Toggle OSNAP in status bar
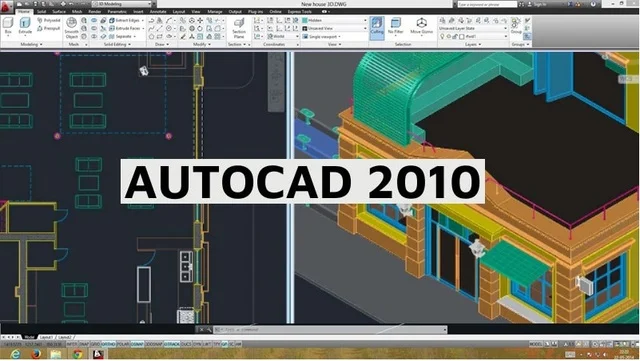This screenshot has height=361, width=640. tap(138, 344)
